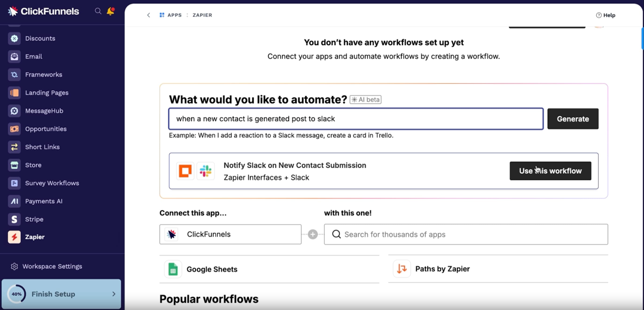Viewport: 644px width, 310px height.
Task: Choose Use this workflow for Slack notification
Action: (x=550, y=171)
